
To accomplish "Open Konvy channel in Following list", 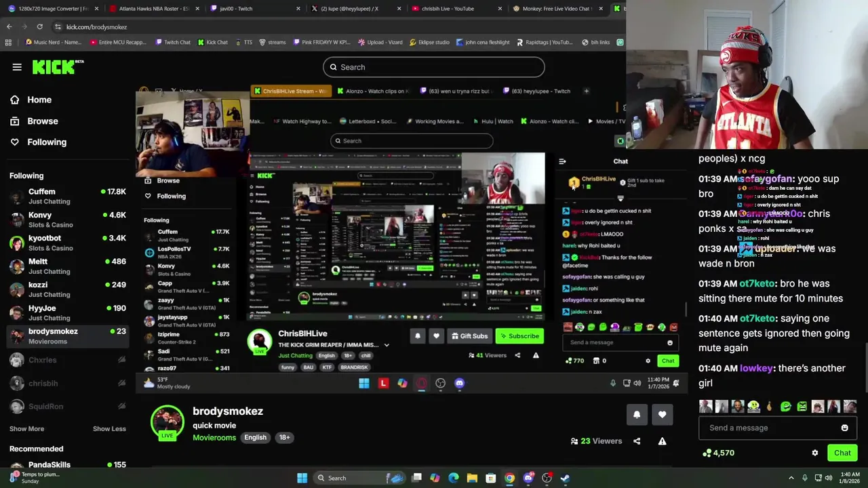I will [68, 220].
